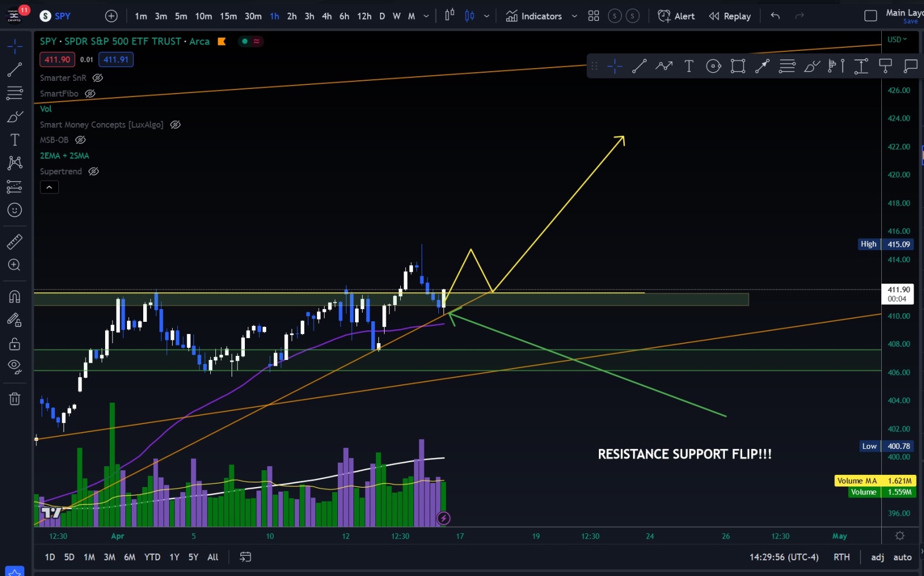Open the main menu profile icon
The height and width of the screenshot is (576, 924).
pos(14,16)
